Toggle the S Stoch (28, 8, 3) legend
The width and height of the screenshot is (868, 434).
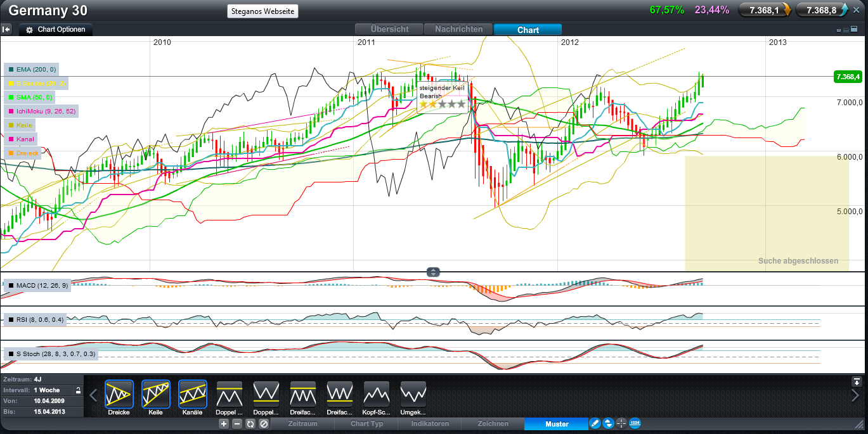coord(51,354)
